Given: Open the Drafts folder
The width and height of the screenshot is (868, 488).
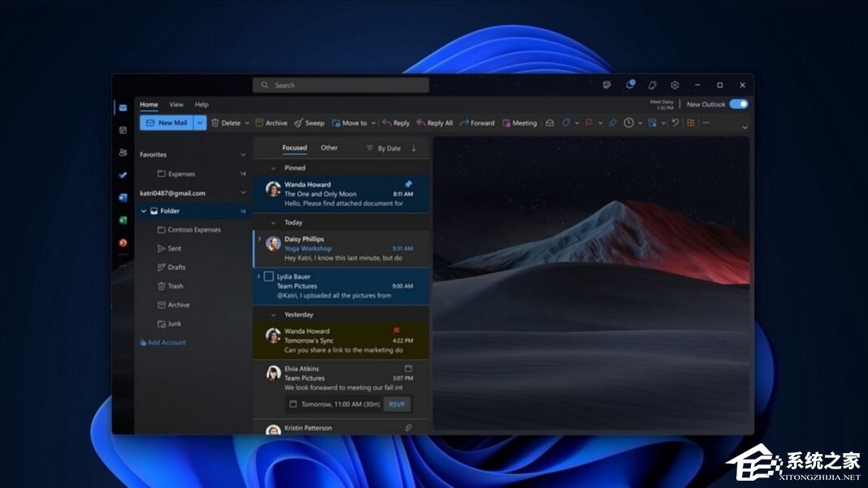Looking at the screenshot, I should tap(171, 267).
